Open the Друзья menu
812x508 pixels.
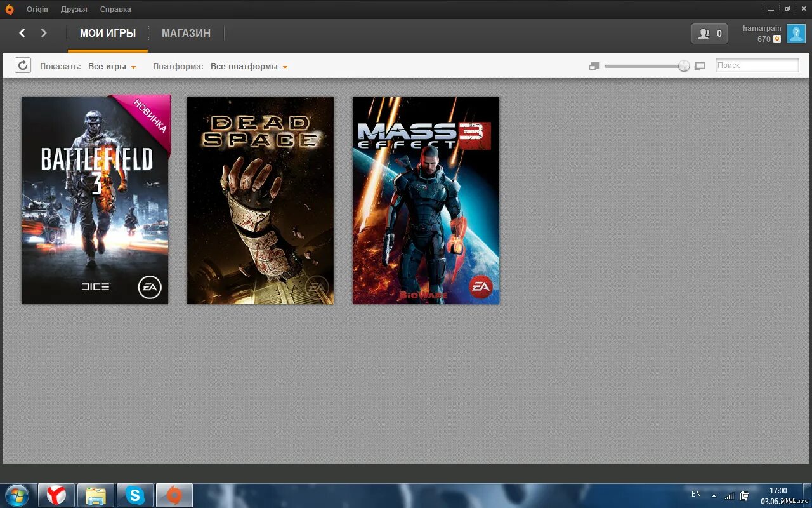click(x=74, y=10)
